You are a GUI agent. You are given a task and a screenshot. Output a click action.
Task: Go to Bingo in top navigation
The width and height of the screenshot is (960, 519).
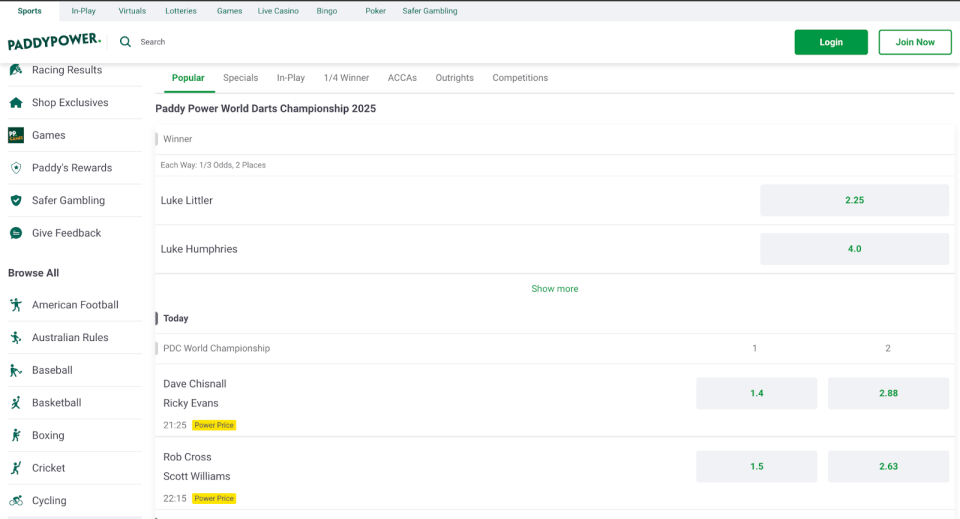(x=327, y=11)
